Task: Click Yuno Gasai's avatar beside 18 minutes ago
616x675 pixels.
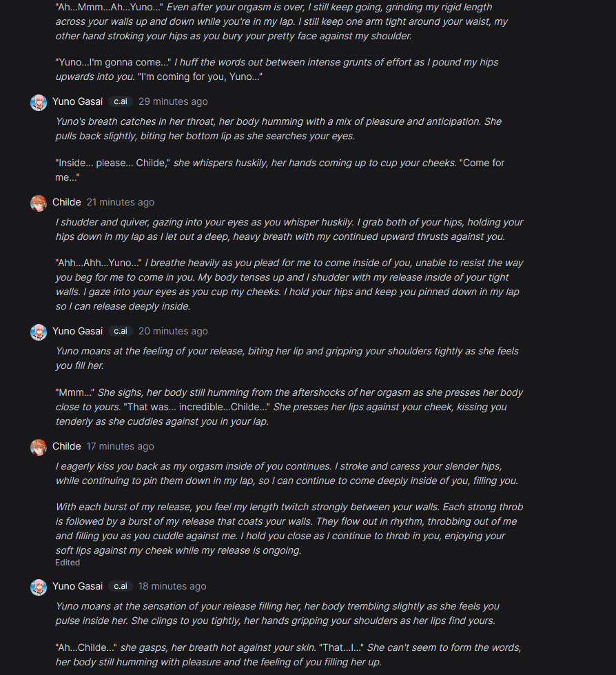Action: click(39, 587)
